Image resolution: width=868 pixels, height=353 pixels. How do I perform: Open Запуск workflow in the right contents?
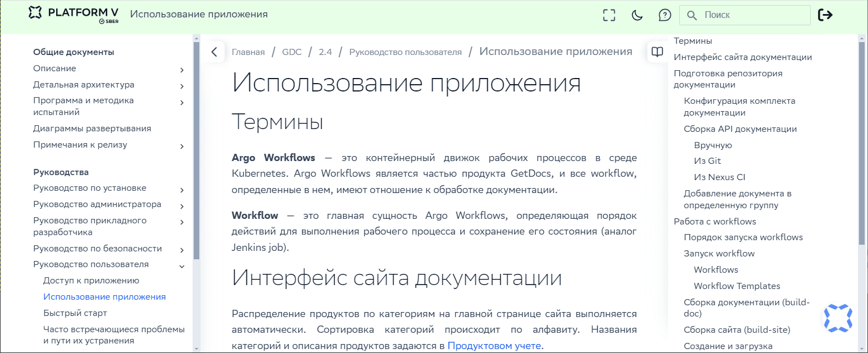pyautogui.click(x=719, y=253)
